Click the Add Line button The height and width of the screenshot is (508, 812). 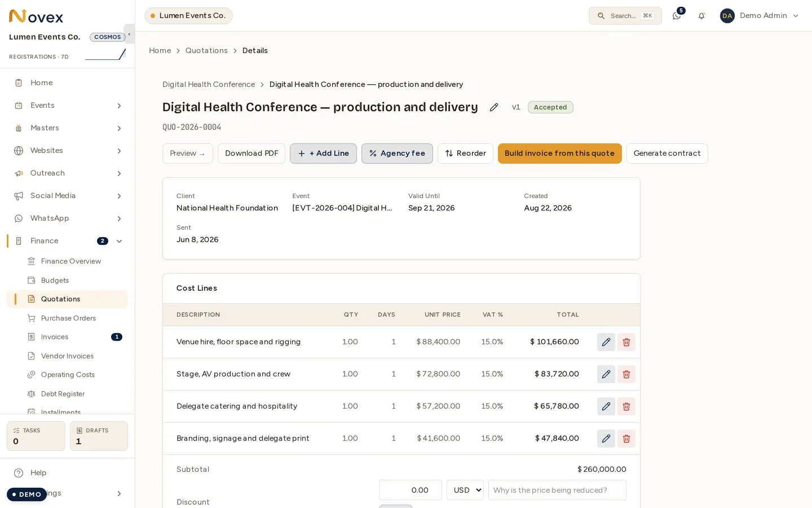pyautogui.click(x=323, y=154)
